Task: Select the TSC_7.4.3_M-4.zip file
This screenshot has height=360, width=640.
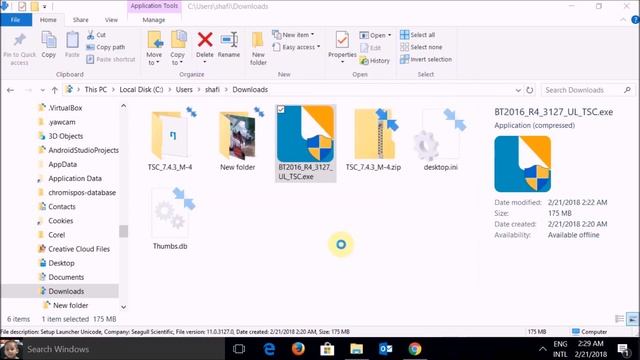Action: (x=373, y=139)
